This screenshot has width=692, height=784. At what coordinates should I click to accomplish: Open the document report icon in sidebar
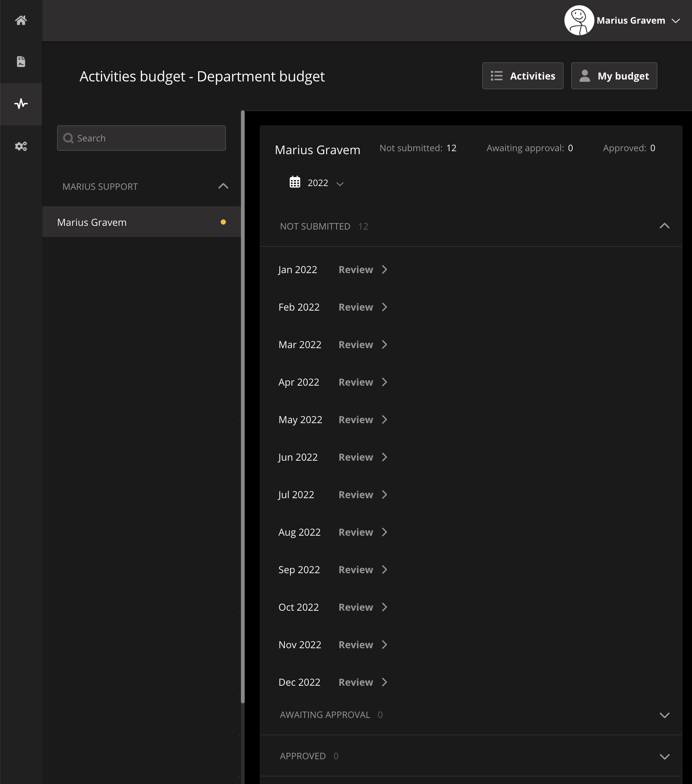tap(21, 62)
